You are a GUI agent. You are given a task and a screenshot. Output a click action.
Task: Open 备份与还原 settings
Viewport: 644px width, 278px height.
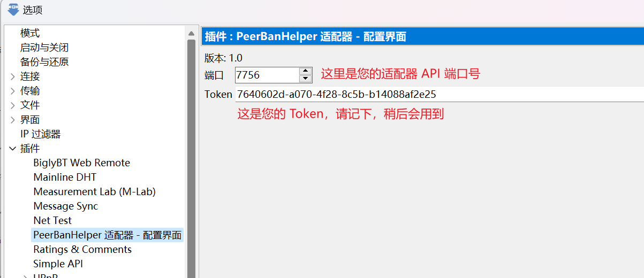pos(44,62)
